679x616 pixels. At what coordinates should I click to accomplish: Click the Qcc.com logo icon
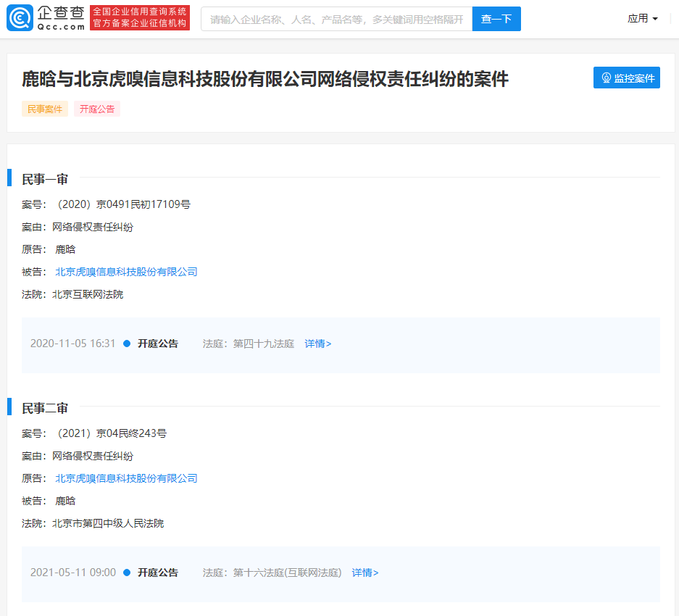20,18
